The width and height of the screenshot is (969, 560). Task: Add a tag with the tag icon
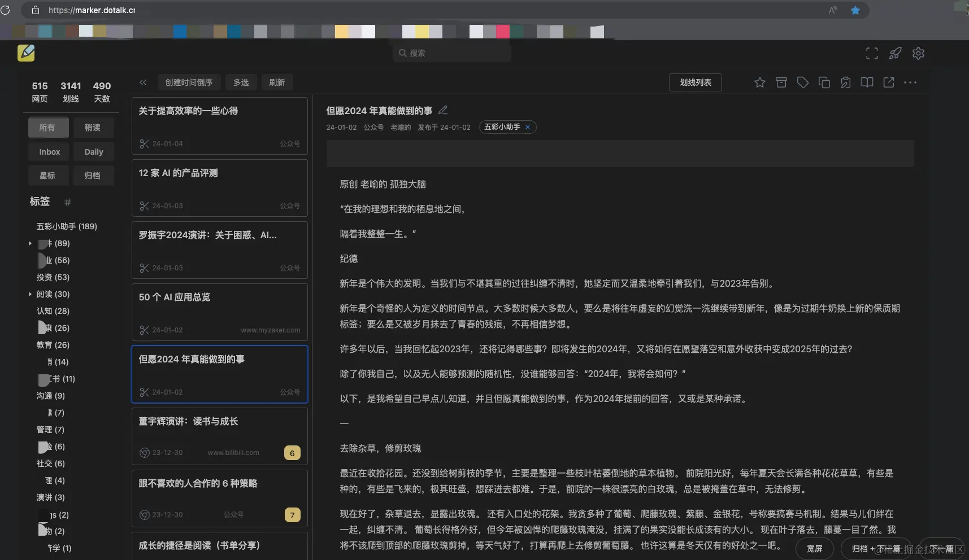click(x=803, y=82)
